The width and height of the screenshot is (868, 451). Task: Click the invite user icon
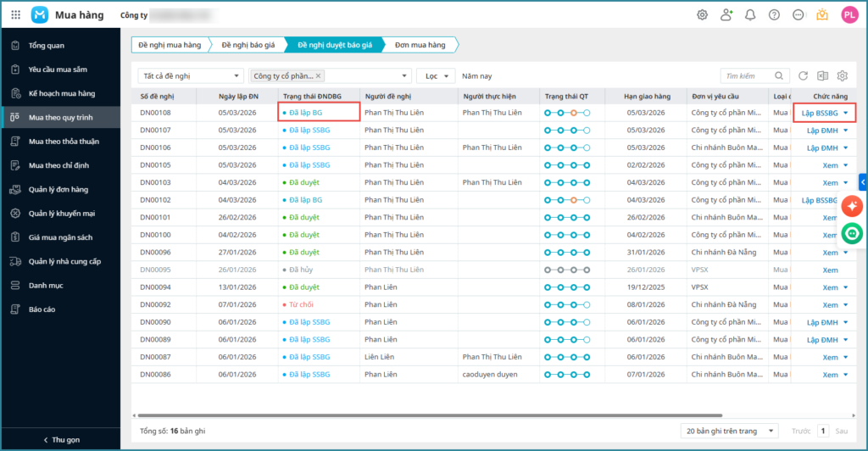(726, 14)
